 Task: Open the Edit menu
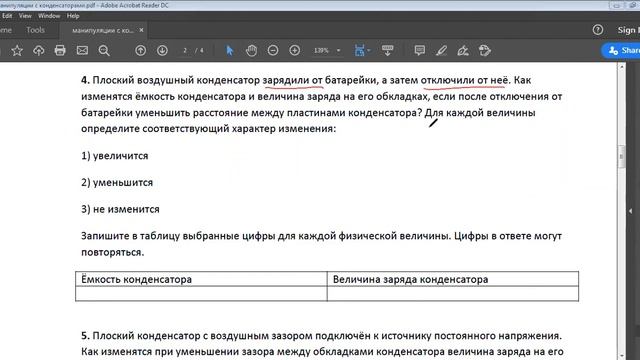[x=7, y=16]
